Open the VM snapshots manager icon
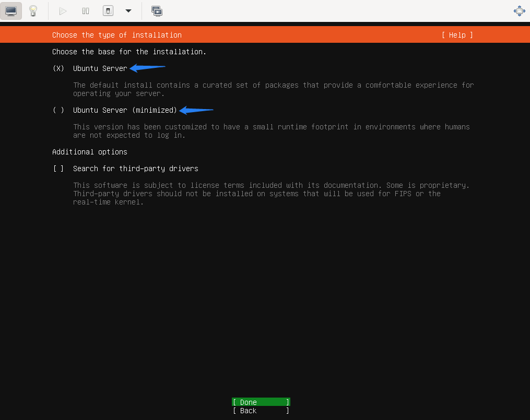530x420 pixels. tap(157, 11)
